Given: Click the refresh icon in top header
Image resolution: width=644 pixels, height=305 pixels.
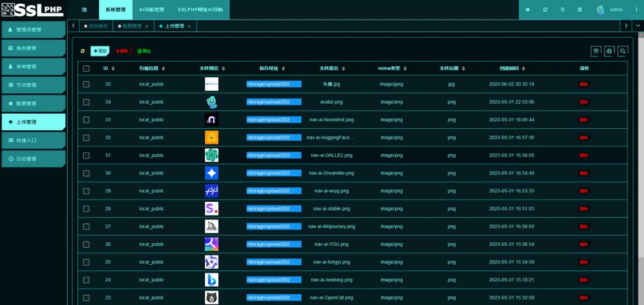Looking at the screenshot, I should [x=545, y=10].
